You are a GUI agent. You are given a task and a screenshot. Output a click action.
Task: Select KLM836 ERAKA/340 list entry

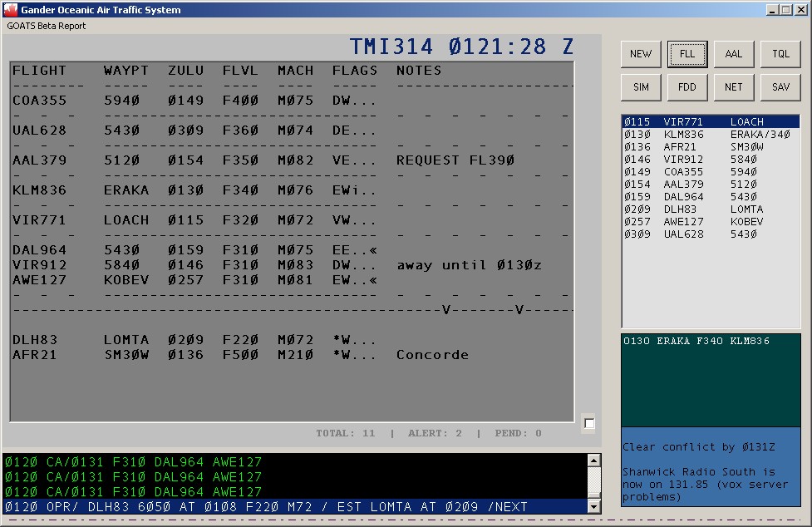tap(711, 135)
